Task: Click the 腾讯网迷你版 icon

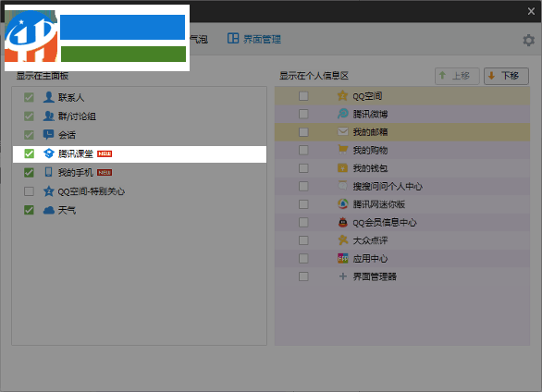Action: [342, 203]
